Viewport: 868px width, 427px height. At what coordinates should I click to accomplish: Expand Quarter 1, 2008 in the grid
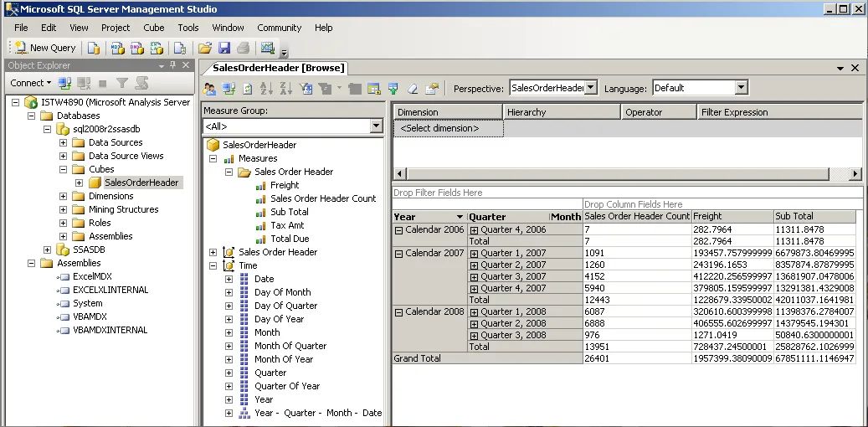[x=475, y=311]
